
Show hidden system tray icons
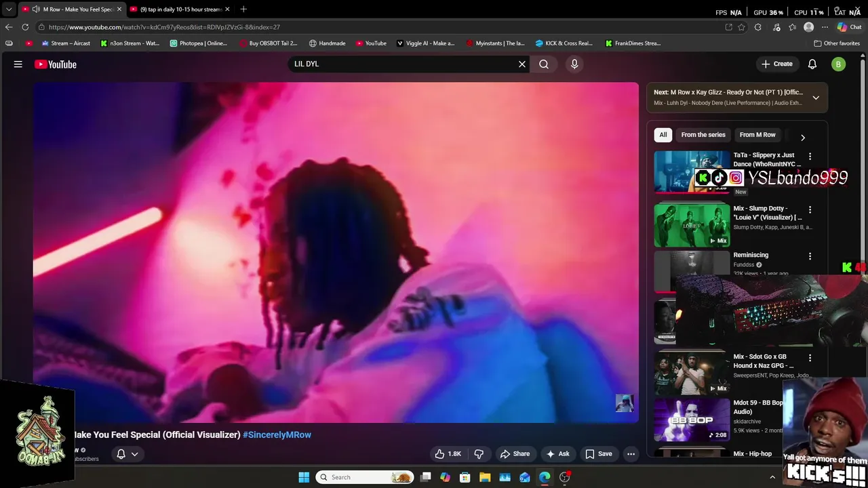point(772,477)
